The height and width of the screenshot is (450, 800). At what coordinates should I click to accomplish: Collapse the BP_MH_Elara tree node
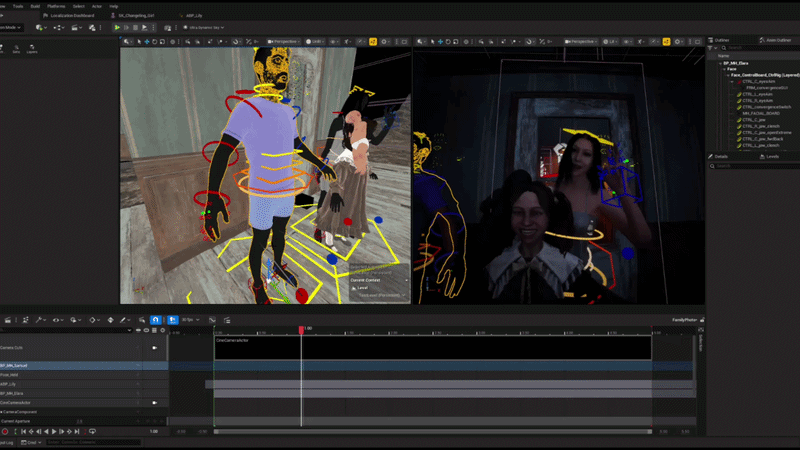(x=720, y=63)
